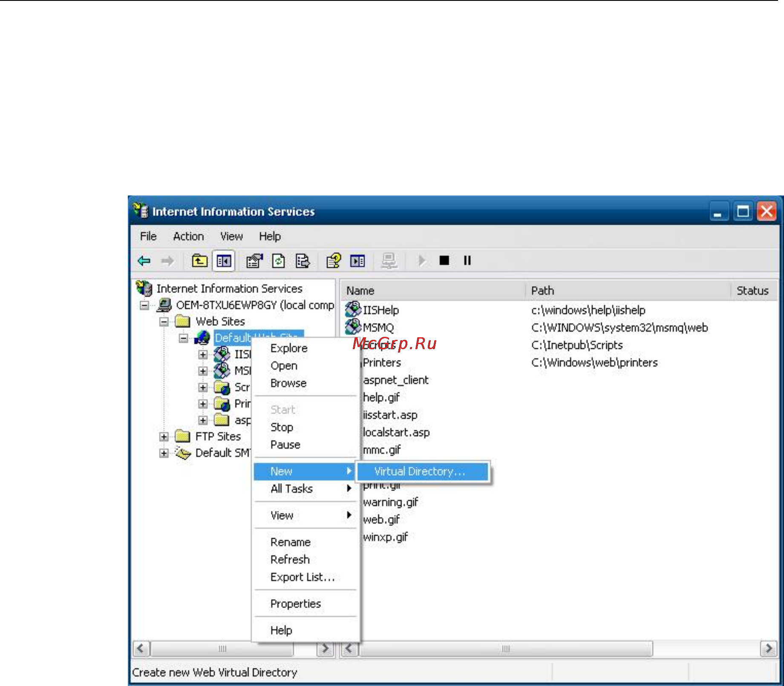Image resolution: width=784 pixels, height=686 pixels.
Task: Expand the Printers tree node
Action: 203,404
